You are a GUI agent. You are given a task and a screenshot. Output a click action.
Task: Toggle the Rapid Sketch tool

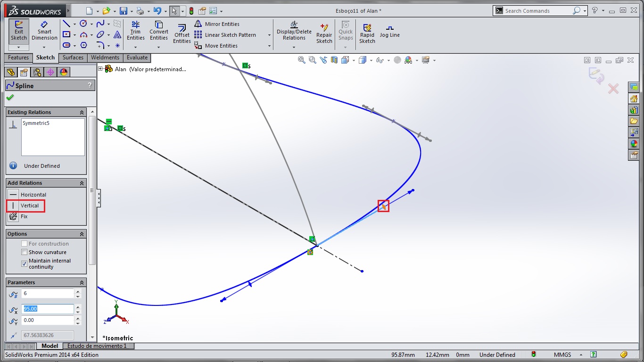(367, 33)
